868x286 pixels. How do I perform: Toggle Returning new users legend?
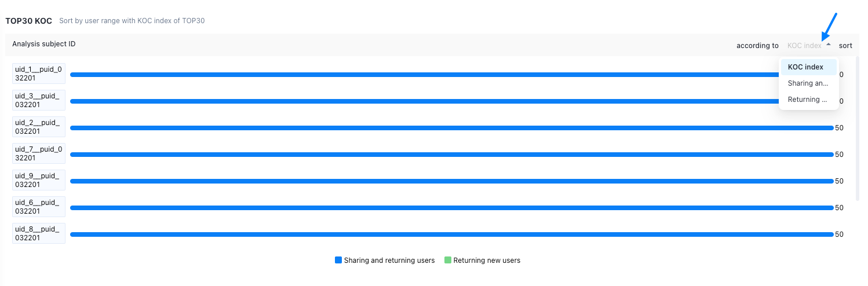pos(482,261)
